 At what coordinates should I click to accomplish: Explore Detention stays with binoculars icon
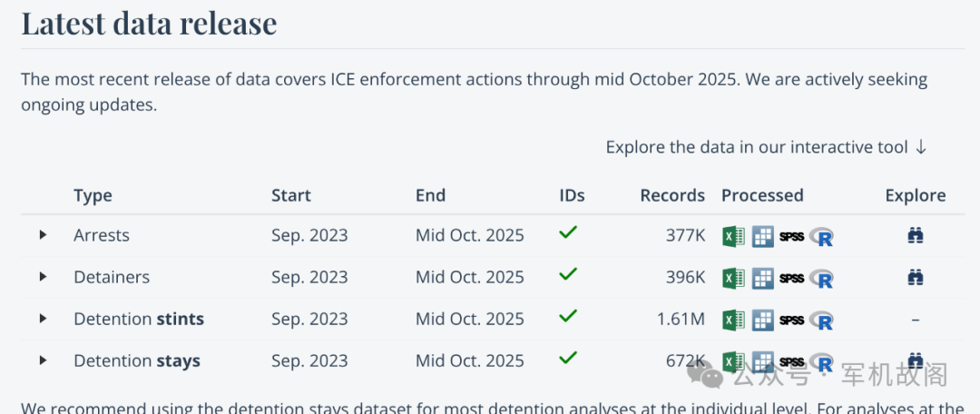point(915,360)
